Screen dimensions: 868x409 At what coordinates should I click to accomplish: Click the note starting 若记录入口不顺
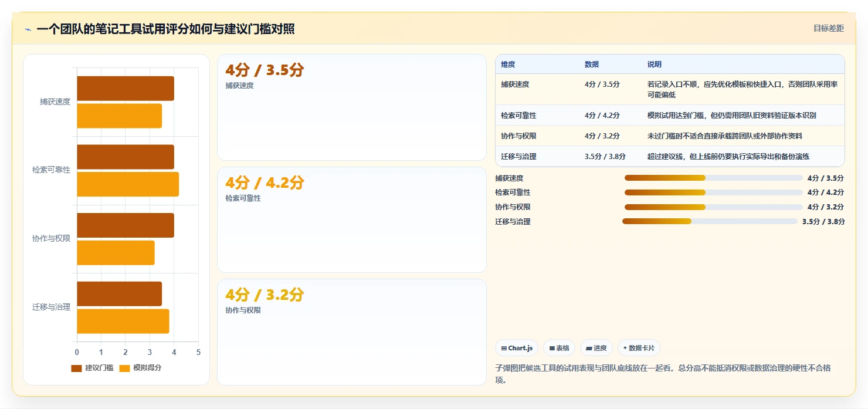(742, 90)
